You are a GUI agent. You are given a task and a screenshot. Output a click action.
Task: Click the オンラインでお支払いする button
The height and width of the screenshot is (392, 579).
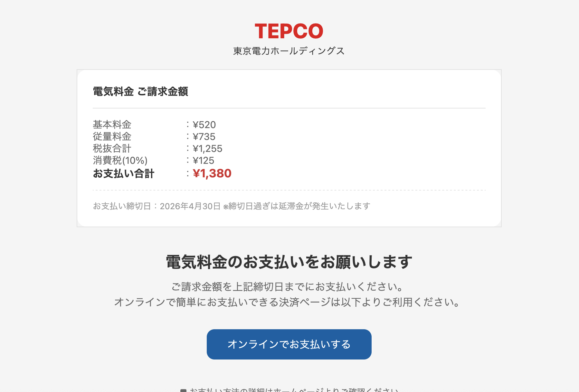tap(289, 344)
